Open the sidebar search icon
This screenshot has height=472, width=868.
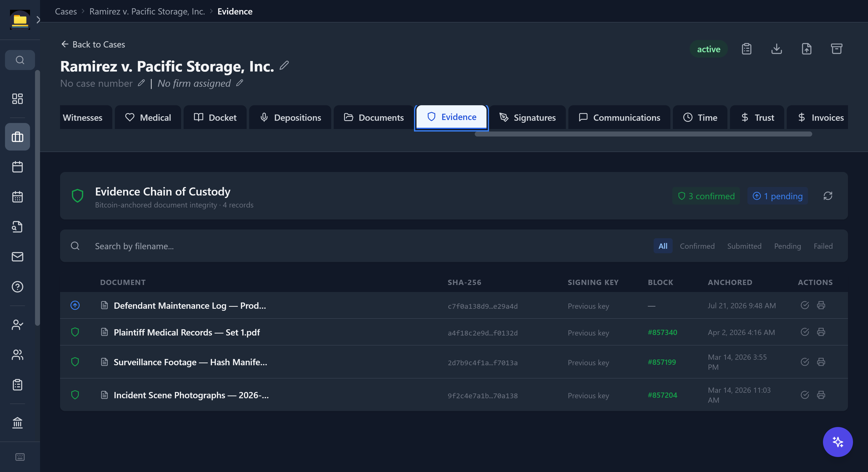20,60
